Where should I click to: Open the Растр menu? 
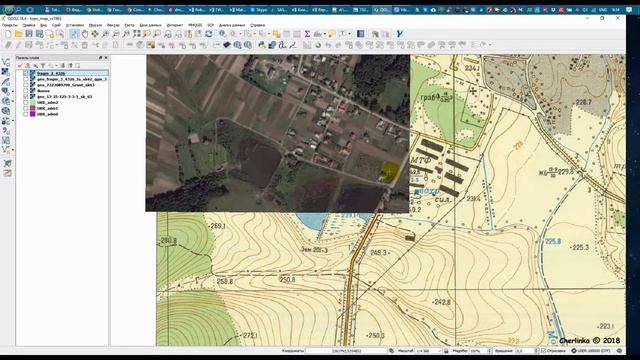coord(129,25)
